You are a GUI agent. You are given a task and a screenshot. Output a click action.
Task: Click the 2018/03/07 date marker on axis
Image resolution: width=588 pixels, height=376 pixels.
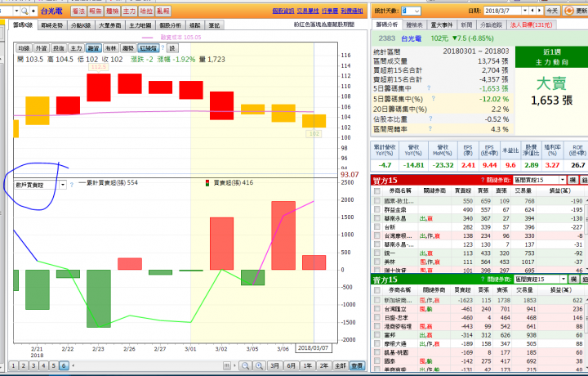tap(313, 348)
